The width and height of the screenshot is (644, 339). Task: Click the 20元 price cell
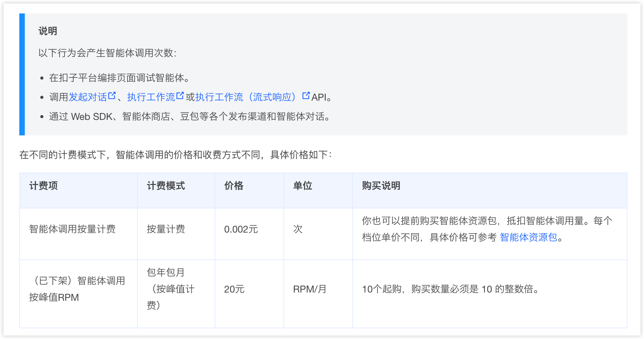click(234, 289)
